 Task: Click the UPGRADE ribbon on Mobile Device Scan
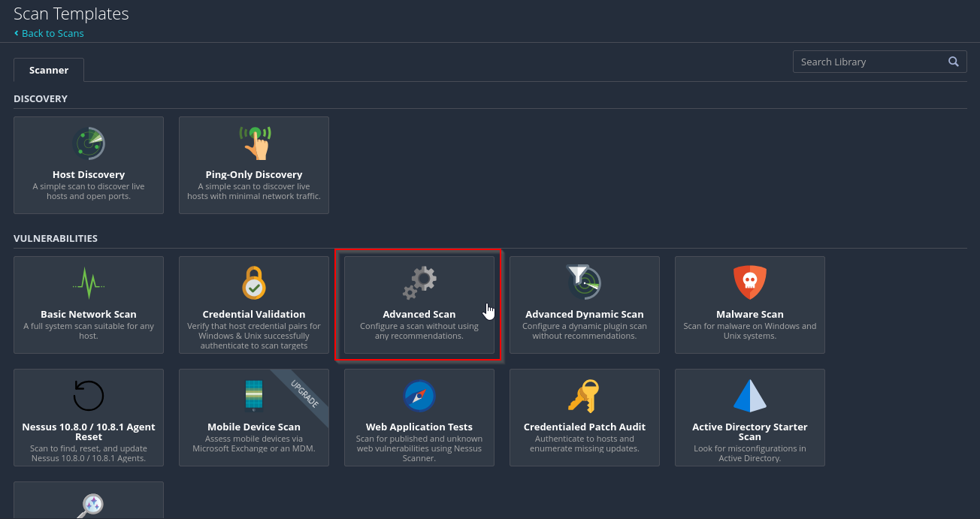[304, 394]
